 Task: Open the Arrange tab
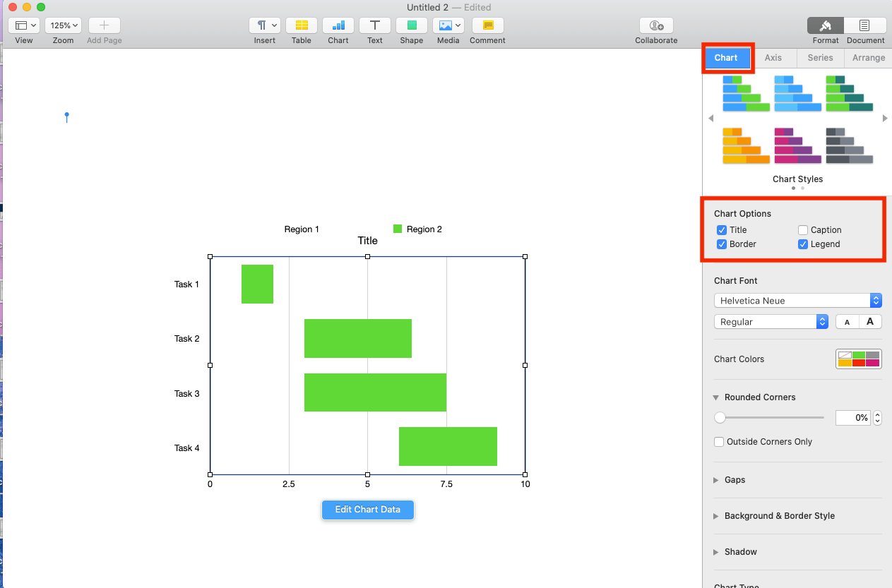tap(867, 58)
